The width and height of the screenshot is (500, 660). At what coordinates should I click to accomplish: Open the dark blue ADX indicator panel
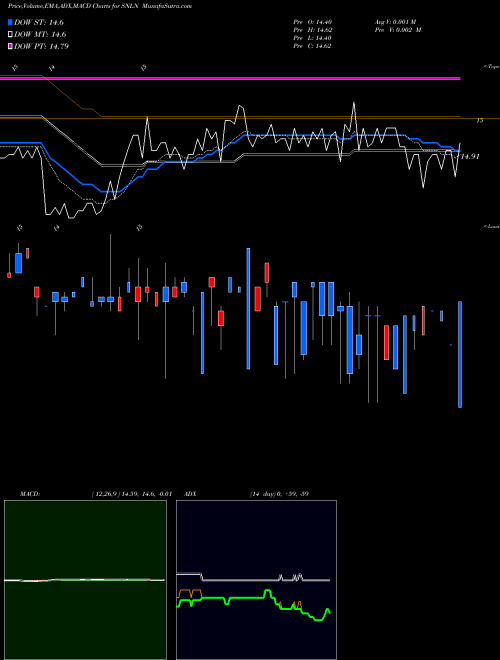pyautogui.click(x=256, y=580)
